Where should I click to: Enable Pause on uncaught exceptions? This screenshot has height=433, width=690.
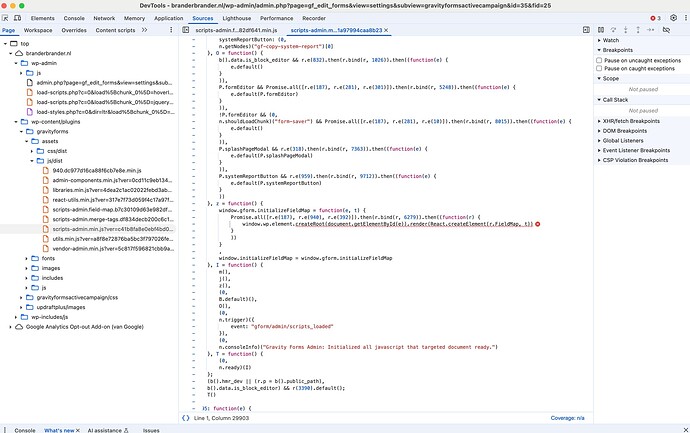point(599,60)
